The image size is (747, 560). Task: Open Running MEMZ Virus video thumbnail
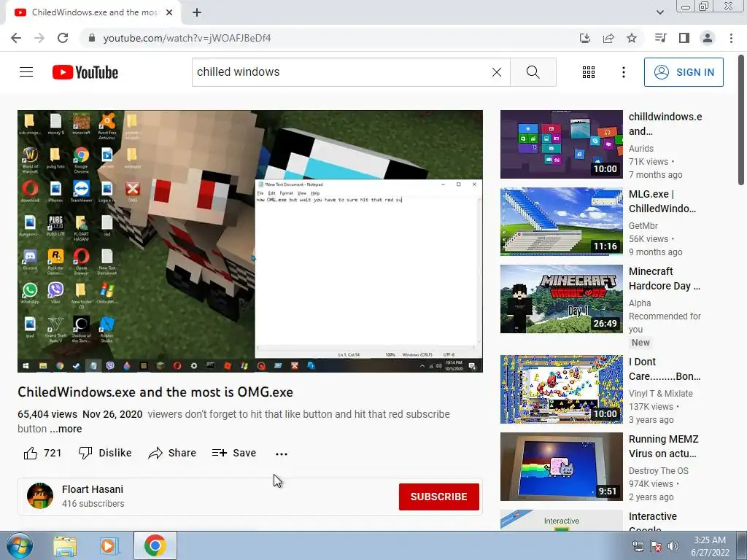[x=561, y=466]
